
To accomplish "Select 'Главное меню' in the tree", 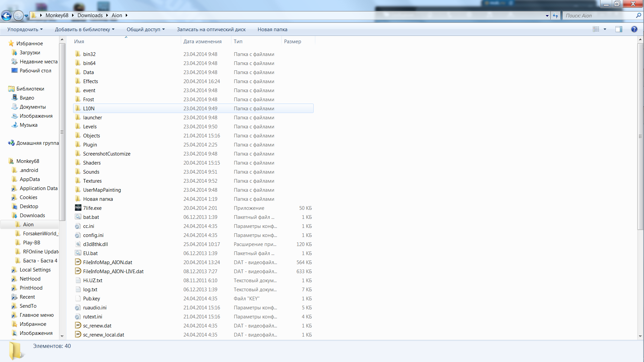I will coord(37,315).
